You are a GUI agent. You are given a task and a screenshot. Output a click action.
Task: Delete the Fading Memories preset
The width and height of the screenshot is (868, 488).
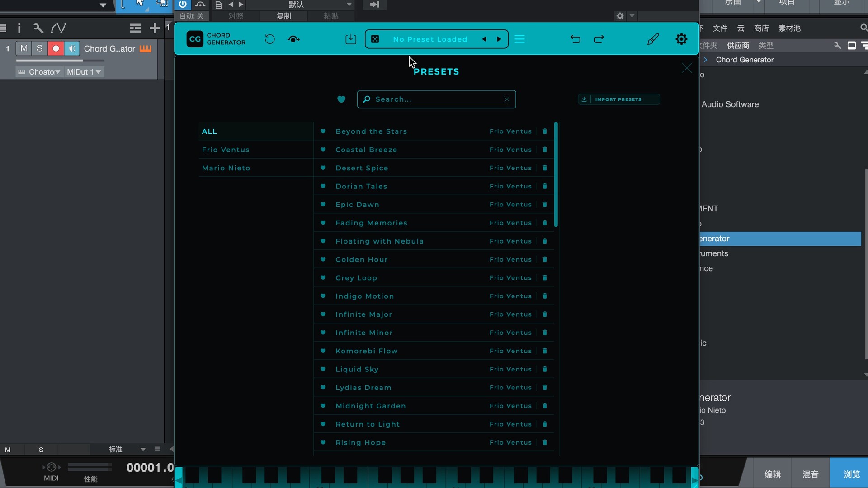pos(545,223)
